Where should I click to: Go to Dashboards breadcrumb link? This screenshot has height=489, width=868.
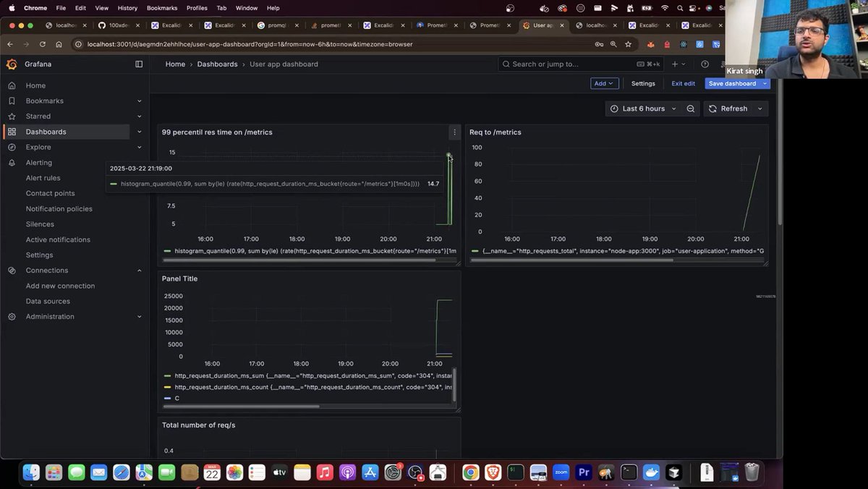pyautogui.click(x=217, y=64)
